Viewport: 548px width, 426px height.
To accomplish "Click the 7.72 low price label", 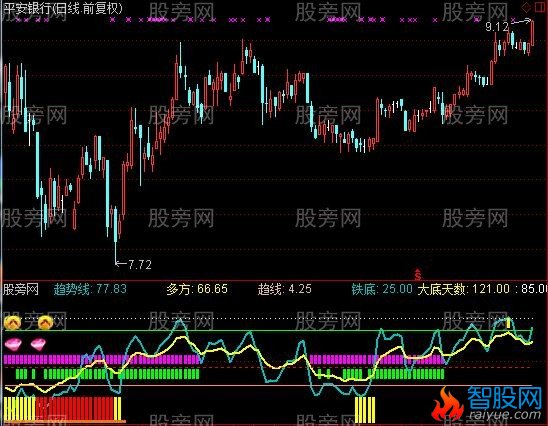I will coord(140,265).
